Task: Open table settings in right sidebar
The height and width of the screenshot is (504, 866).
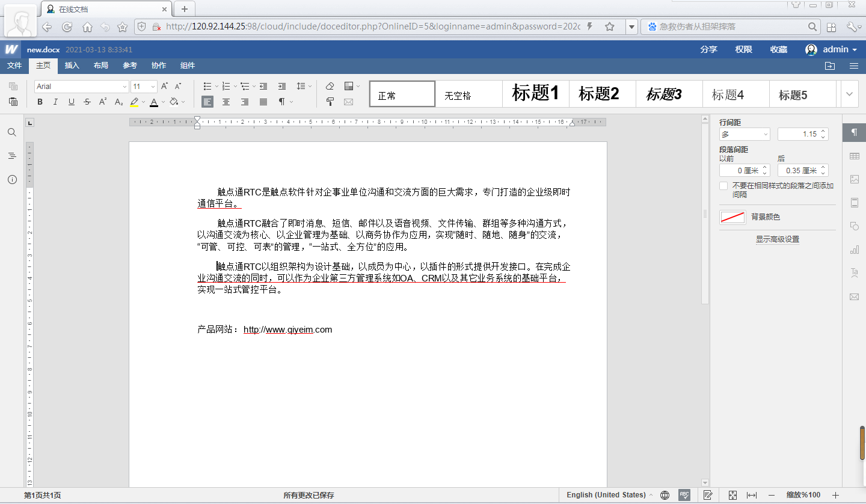Action: point(854,156)
